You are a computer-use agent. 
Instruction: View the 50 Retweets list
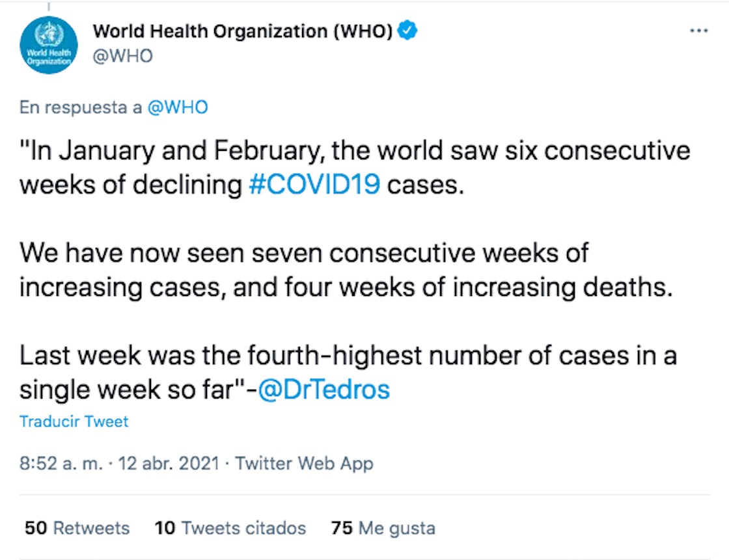77,527
